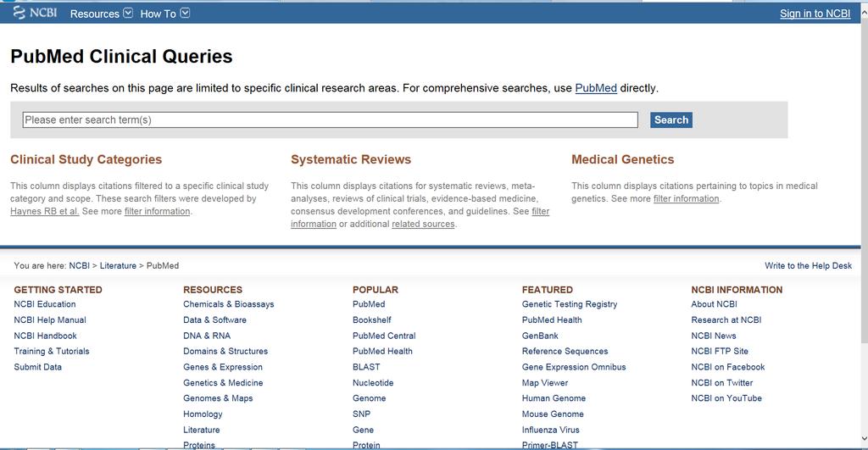Open DNA & RNA resource link
The width and height of the screenshot is (868, 450).
pos(207,336)
